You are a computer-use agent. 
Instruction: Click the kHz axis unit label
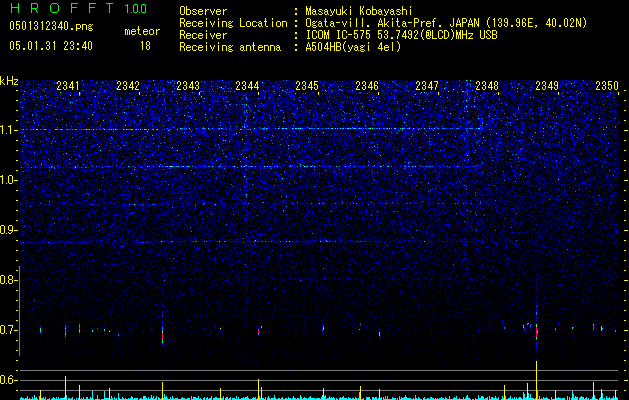(x=9, y=81)
